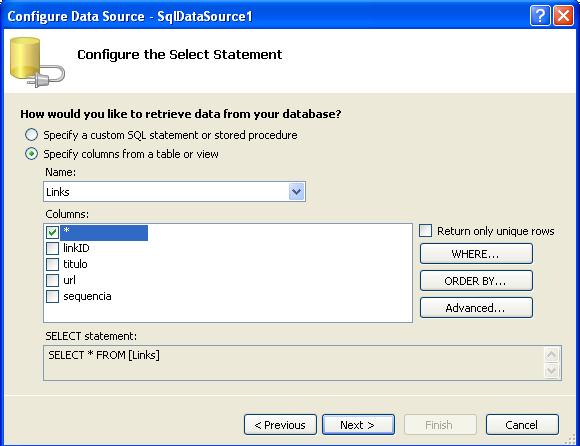Click the SELECT statement text box
580x446 pixels.
click(294, 363)
